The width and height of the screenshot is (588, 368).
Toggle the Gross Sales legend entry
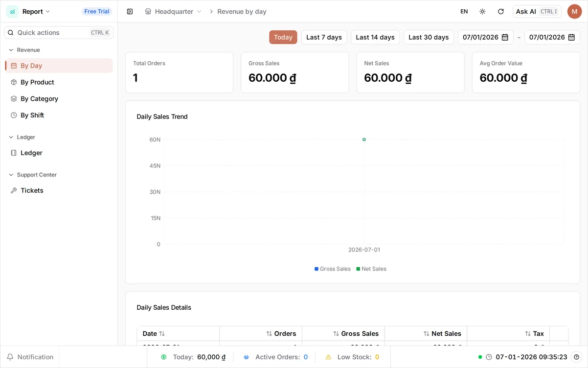click(x=333, y=269)
